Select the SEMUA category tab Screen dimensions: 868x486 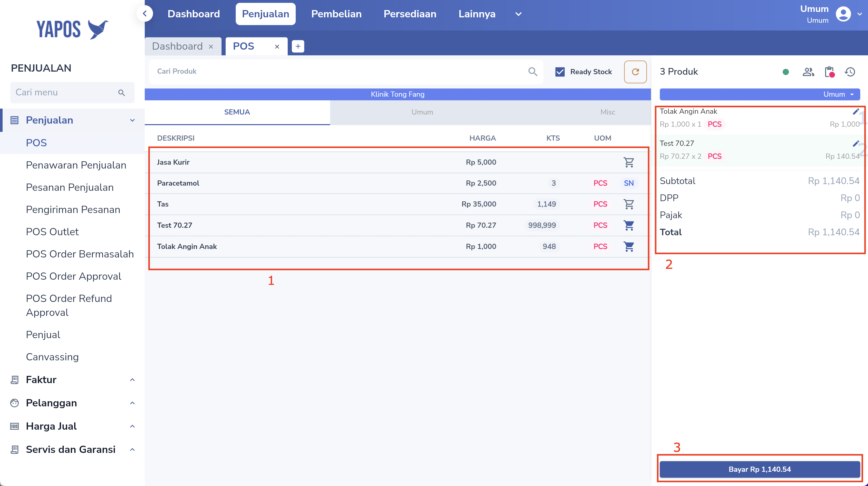pos(237,112)
